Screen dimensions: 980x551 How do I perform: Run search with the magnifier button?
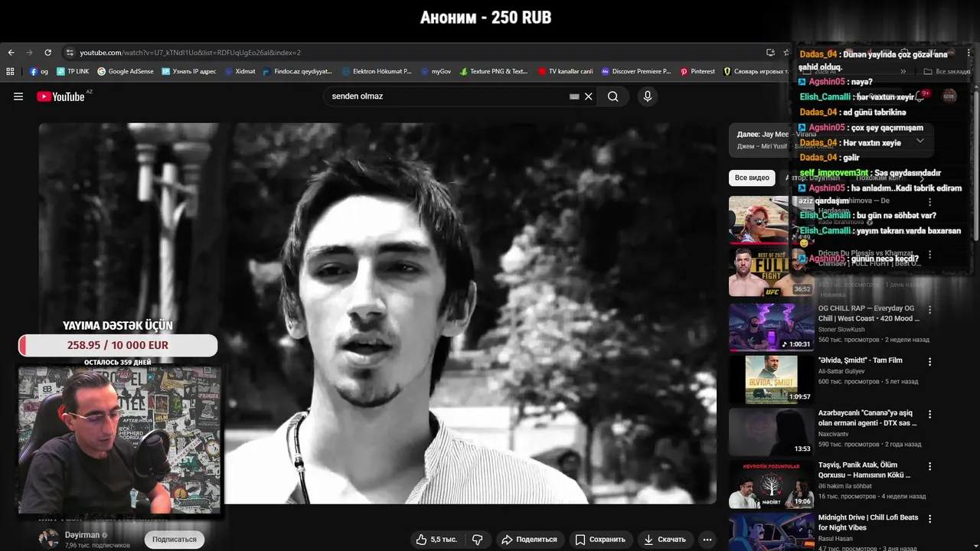(x=613, y=96)
